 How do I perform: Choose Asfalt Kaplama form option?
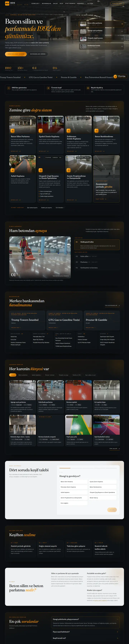pos(74,492)
